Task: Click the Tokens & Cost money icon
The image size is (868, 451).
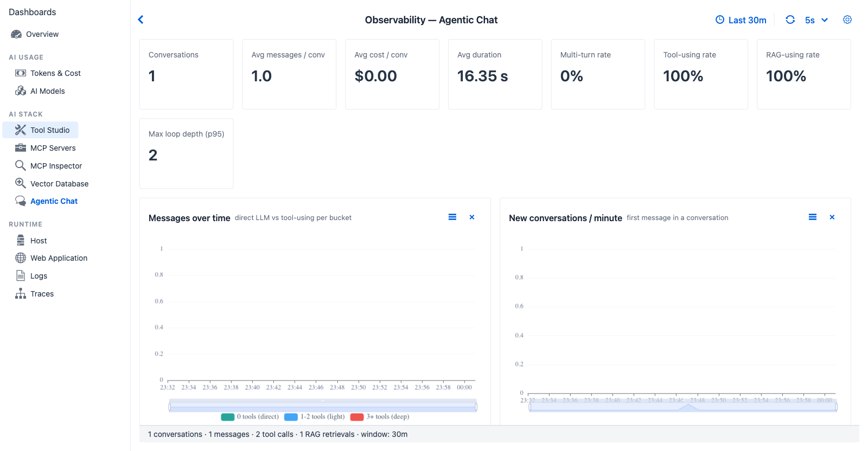Action: pyautogui.click(x=21, y=73)
